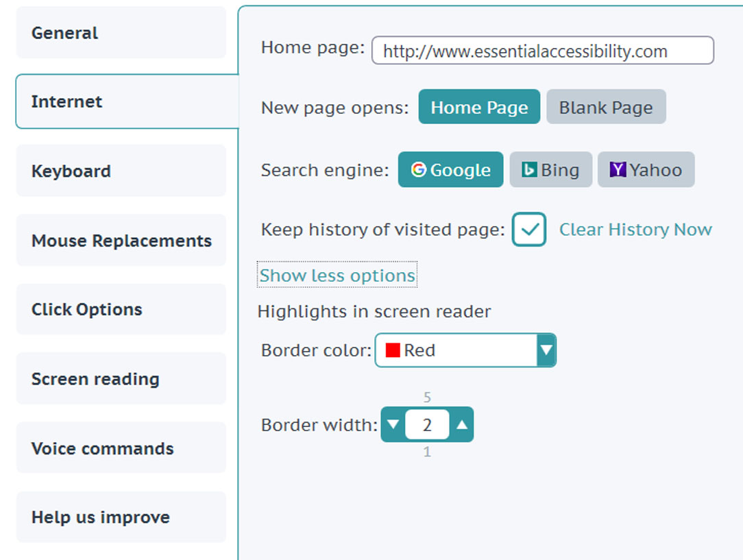Collapse options via Show less options

(x=337, y=275)
